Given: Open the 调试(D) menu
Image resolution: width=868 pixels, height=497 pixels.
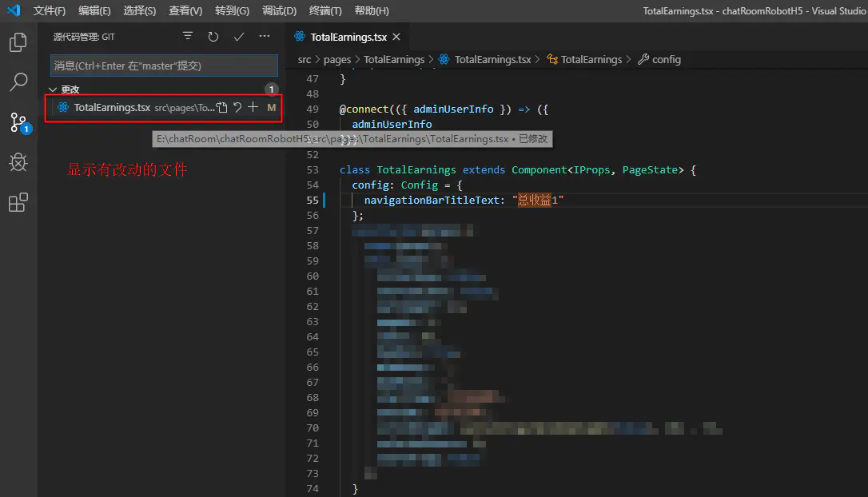Looking at the screenshot, I should 279,10.
